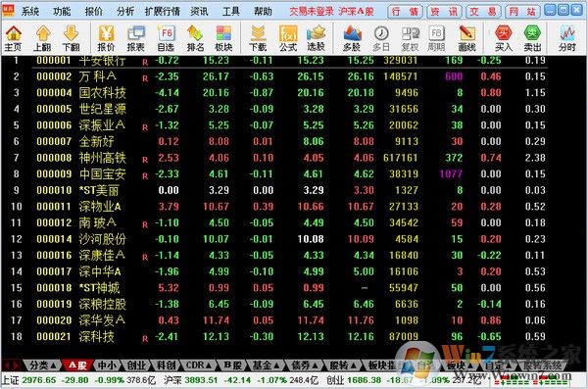Select the 深科技 stock row
The width and height of the screenshot is (588, 389).
273,336
